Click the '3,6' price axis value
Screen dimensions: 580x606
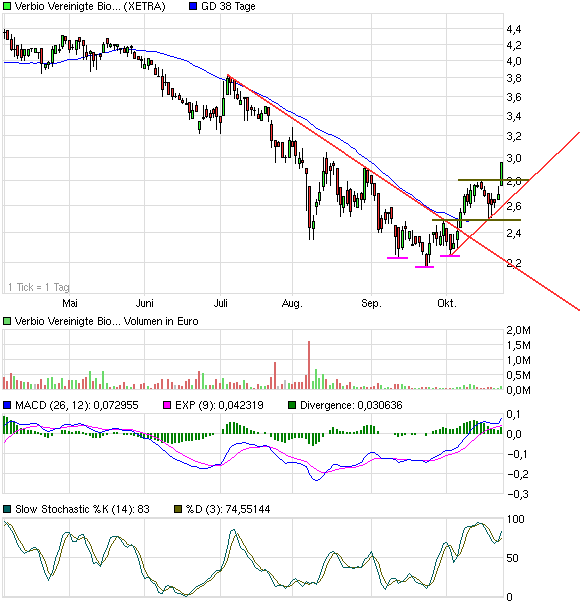[x=514, y=97]
